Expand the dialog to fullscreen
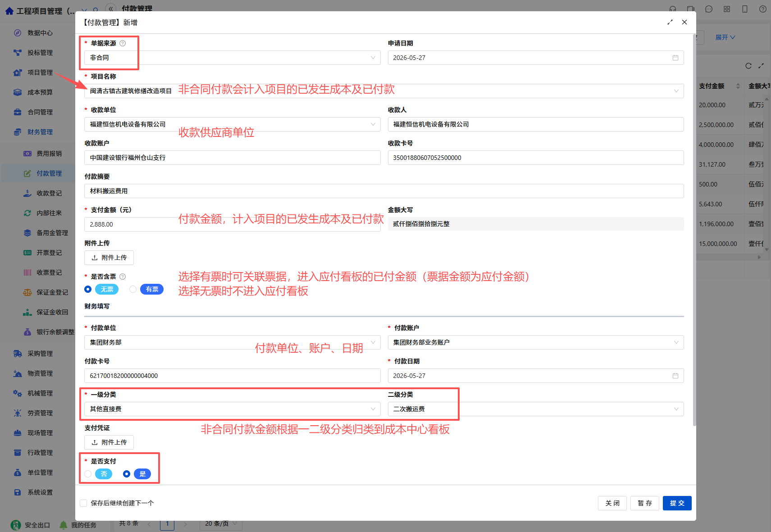This screenshot has height=532, width=771. click(670, 22)
